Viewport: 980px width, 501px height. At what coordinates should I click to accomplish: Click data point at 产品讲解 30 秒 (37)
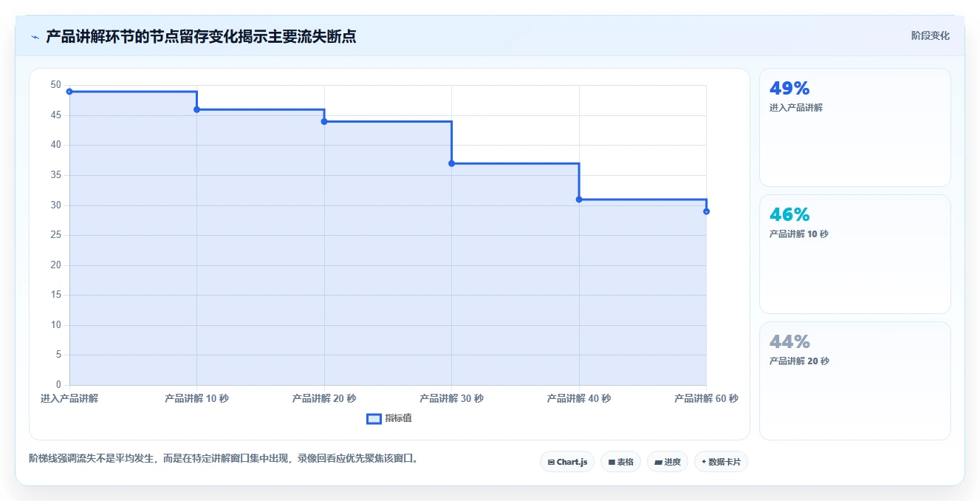[451, 163]
